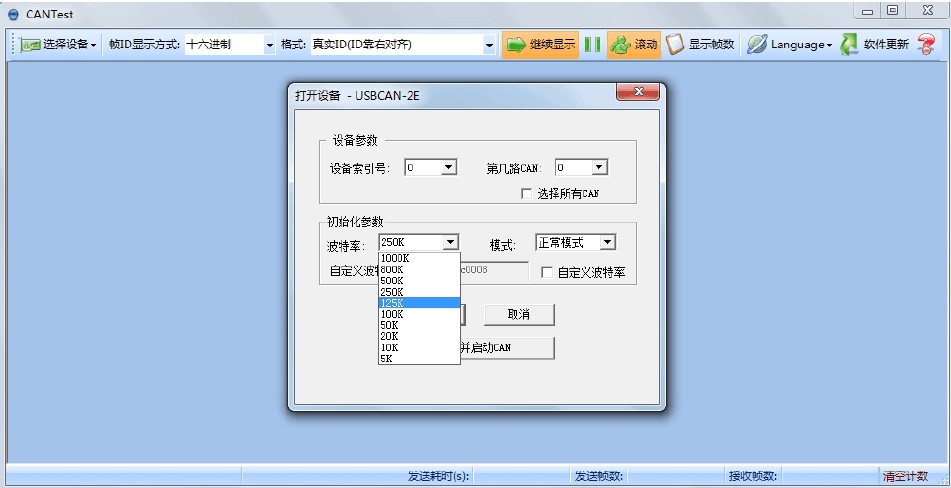Select 250K in the dropdown list
Screen dimensions: 951x488
click(x=419, y=292)
